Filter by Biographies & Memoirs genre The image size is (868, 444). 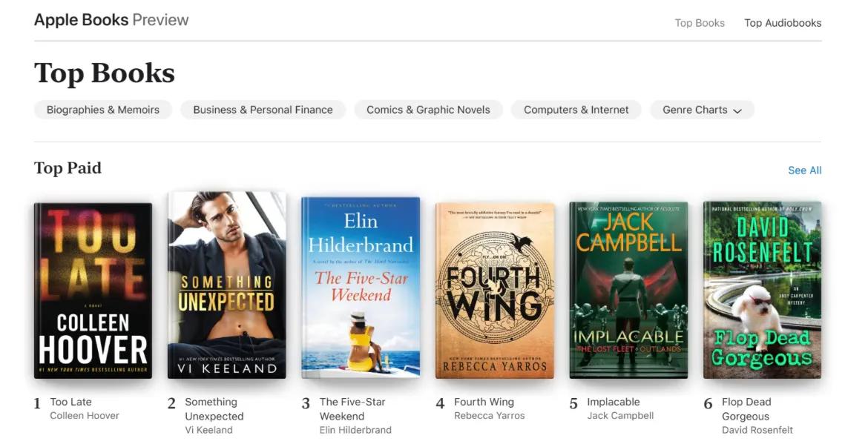click(103, 110)
